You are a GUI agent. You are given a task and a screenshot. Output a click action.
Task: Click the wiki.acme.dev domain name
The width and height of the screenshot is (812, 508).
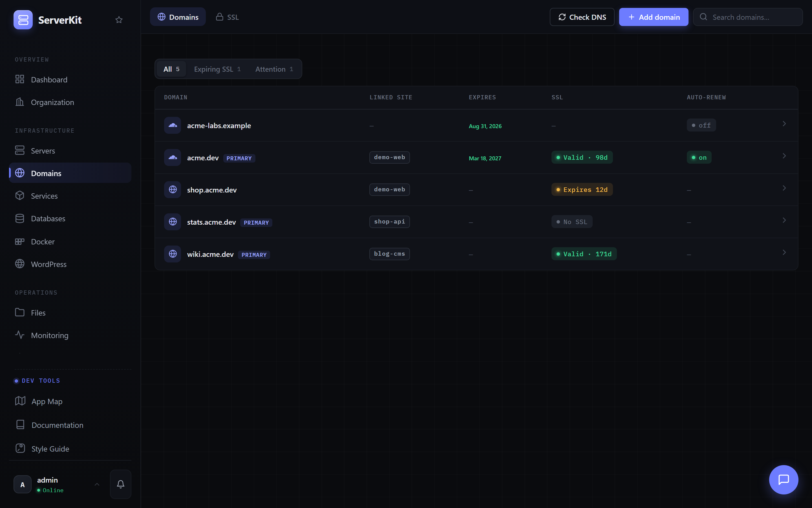click(210, 254)
